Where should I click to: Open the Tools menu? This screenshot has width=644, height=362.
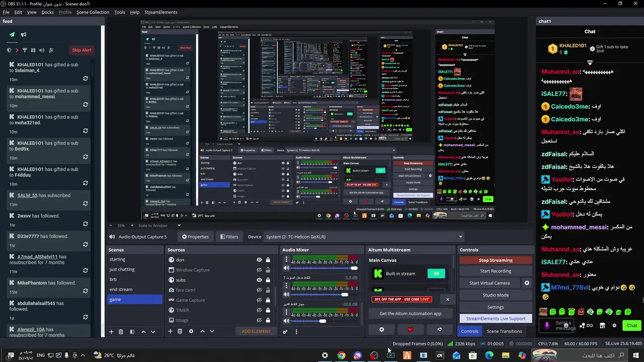tap(120, 12)
